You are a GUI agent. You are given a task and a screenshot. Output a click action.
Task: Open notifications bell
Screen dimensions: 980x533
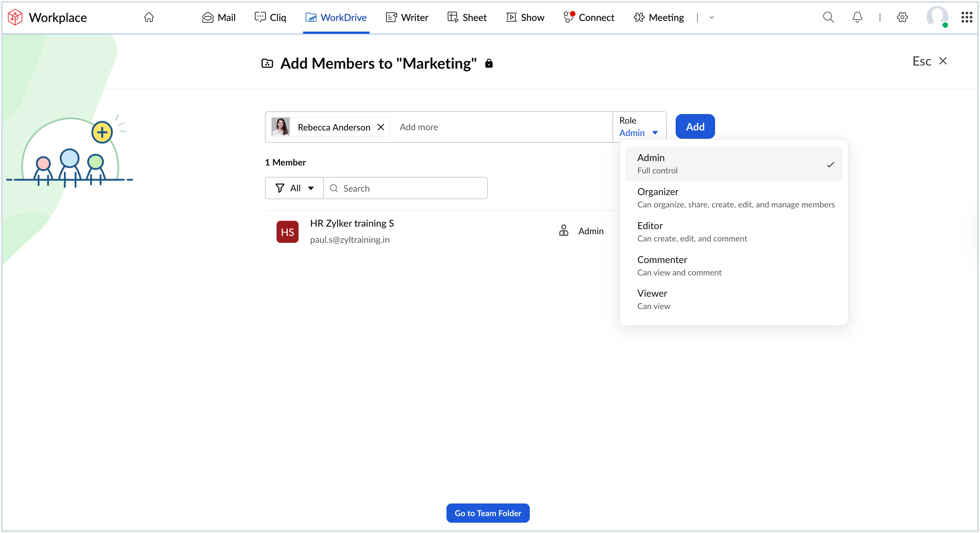point(857,18)
